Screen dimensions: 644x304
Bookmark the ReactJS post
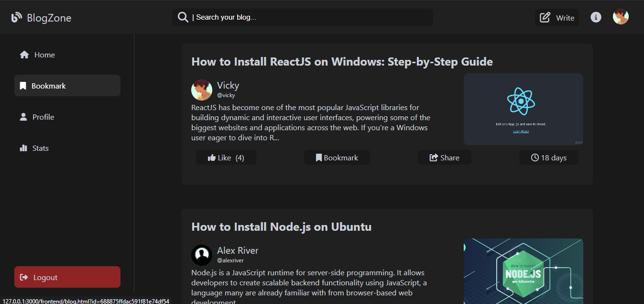pyautogui.click(x=337, y=158)
